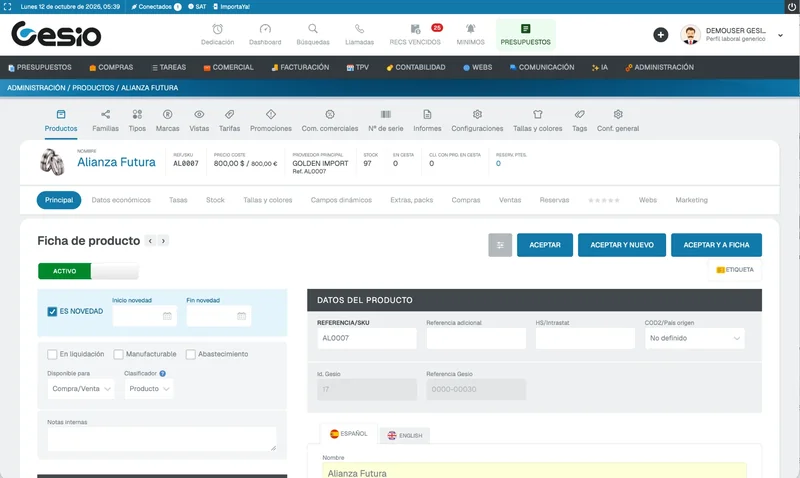The image size is (800, 478).
Task: Switch to the Stock tab
Action: [215, 200]
